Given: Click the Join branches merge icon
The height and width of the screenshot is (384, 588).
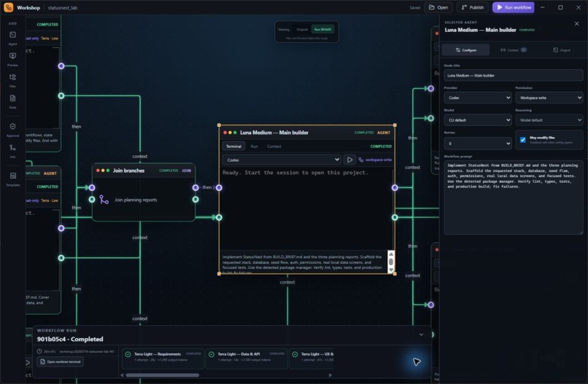Looking at the screenshot, I should tap(104, 200).
